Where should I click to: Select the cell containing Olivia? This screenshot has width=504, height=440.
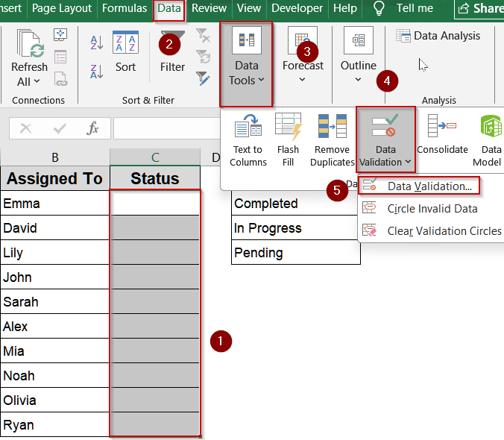[55, 400]
